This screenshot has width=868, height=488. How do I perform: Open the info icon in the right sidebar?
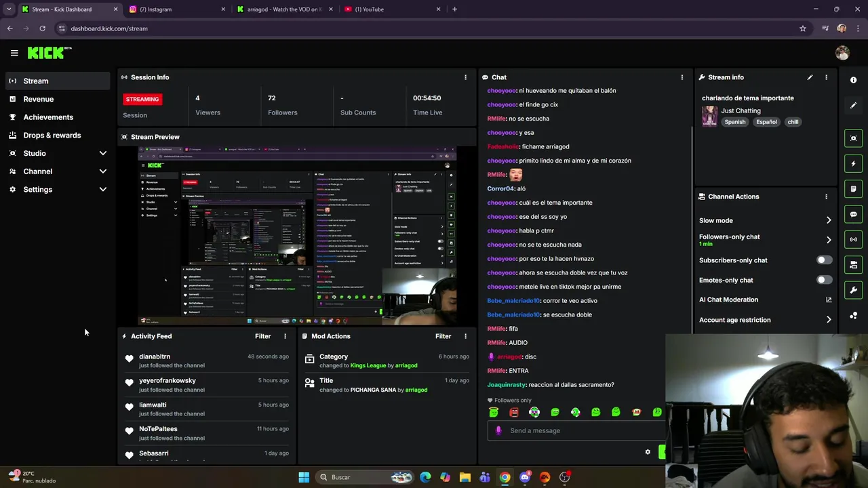click(853, 80)
